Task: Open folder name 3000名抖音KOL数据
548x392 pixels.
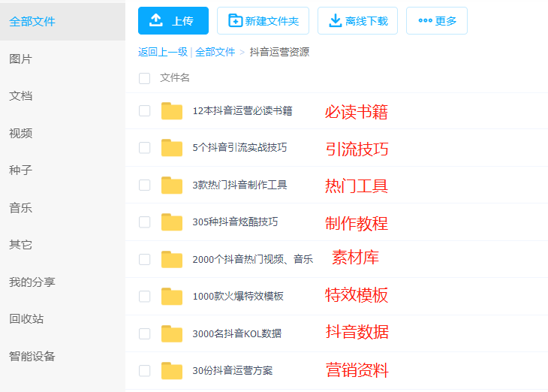Action: point(237,333)
